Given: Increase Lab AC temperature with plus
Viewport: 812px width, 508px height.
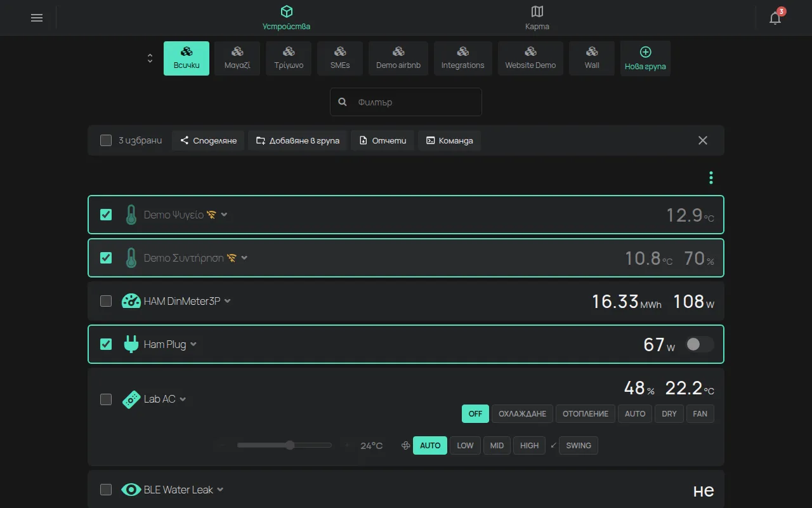Looking at the screenshot, I should tap(346, 446).
